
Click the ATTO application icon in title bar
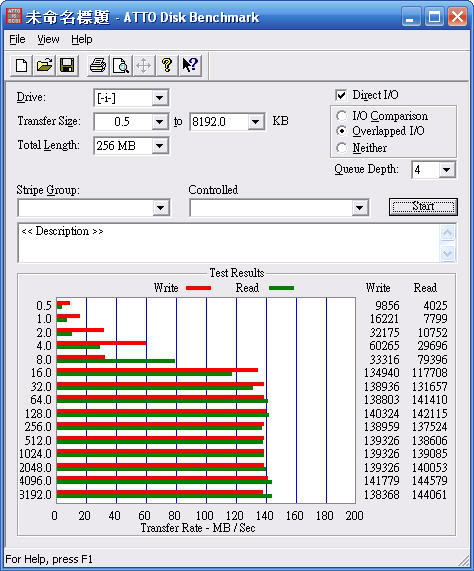pyautogui.click(x=14, y=16)
